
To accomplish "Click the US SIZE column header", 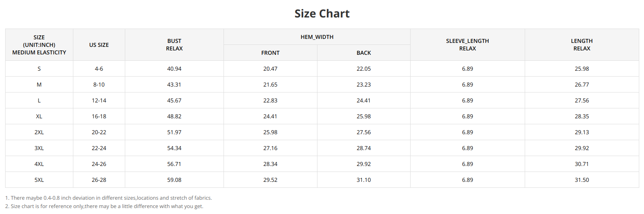I will point(99,45).
